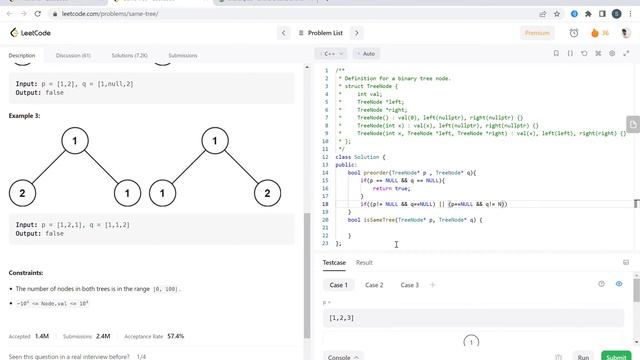Open the streak flame counter
Screen dimensions: 640x360
[600, 33]
